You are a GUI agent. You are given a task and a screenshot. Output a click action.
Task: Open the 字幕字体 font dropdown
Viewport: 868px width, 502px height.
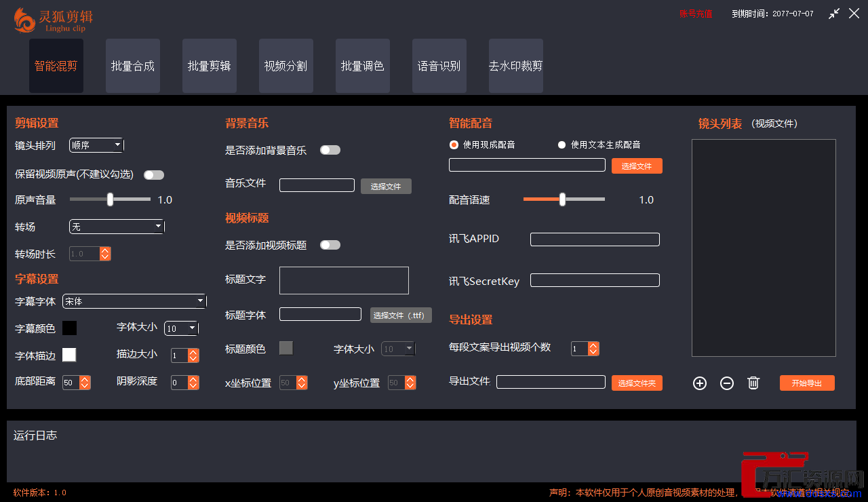click(x=134, y=301)
